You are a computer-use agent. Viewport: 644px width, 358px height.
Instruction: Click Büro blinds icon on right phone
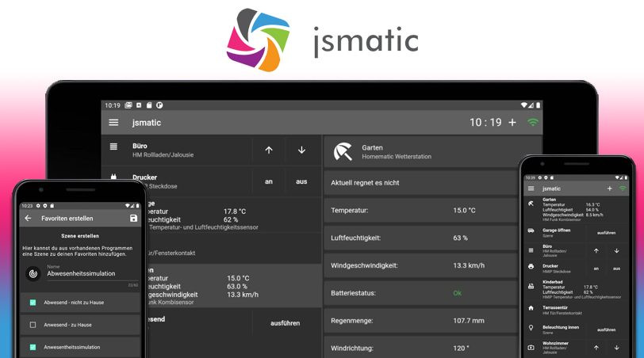click(x=531, y=249)
